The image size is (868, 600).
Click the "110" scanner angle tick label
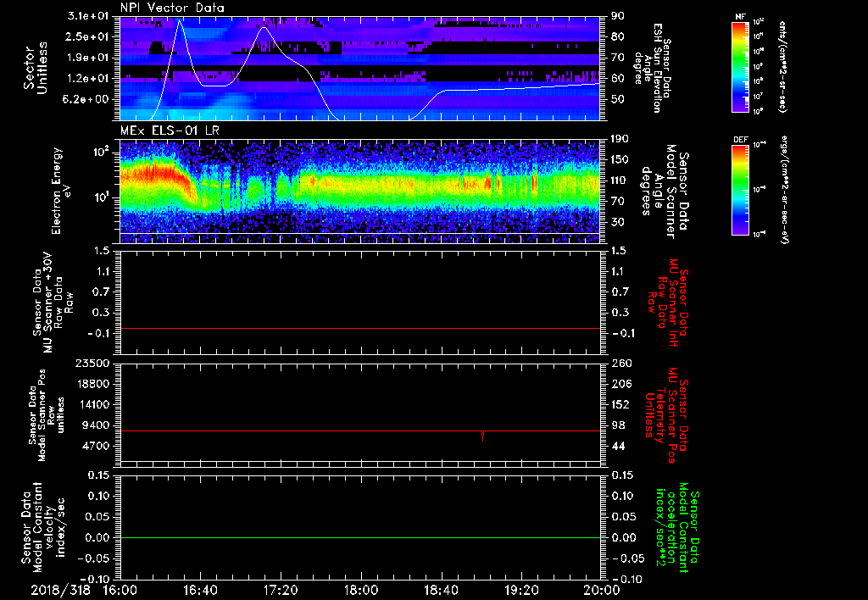click(x=620, y=181)
